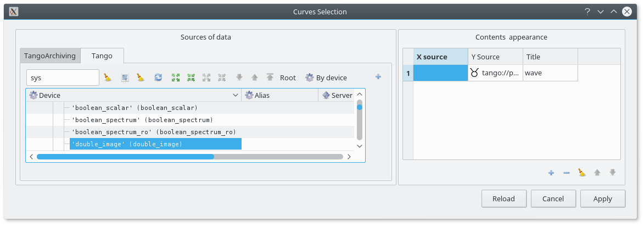
Task: Remove curve row with minus icon under table
Action: pyautogui.click(x=567, y=173)
